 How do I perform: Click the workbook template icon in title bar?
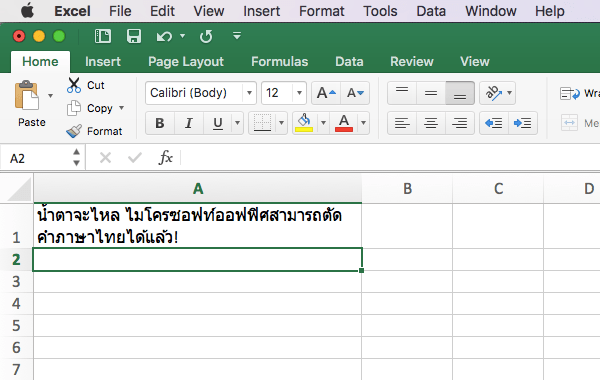point(103,36)
